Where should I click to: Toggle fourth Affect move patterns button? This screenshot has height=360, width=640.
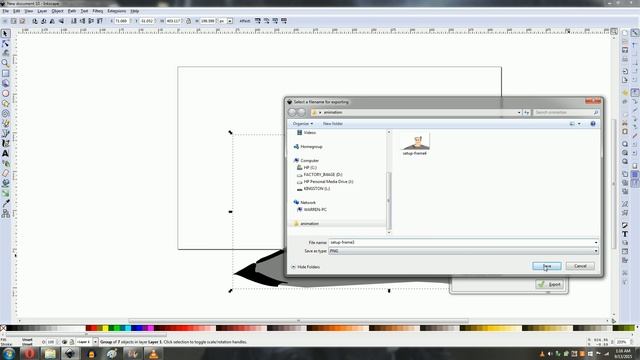(x=284, y=21)
